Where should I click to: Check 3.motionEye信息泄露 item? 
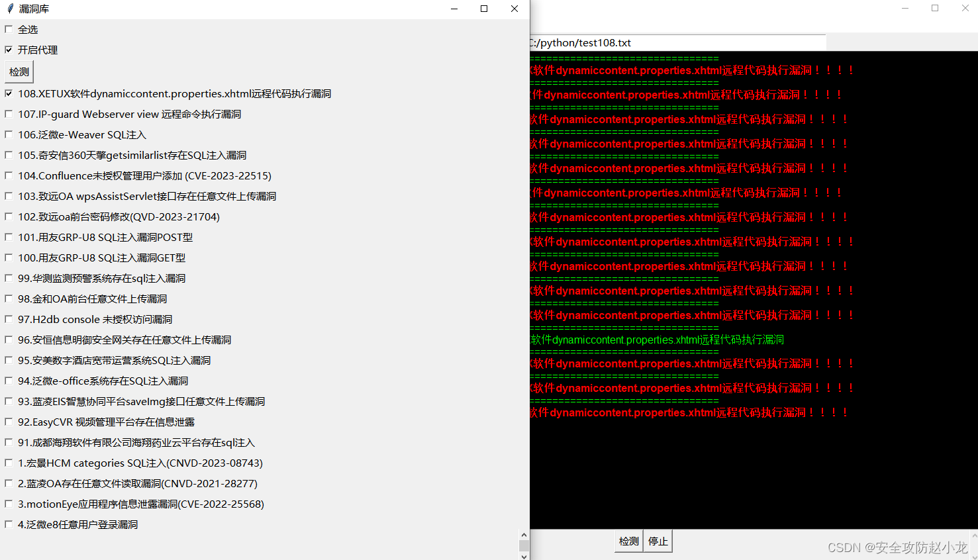(9, 504)
